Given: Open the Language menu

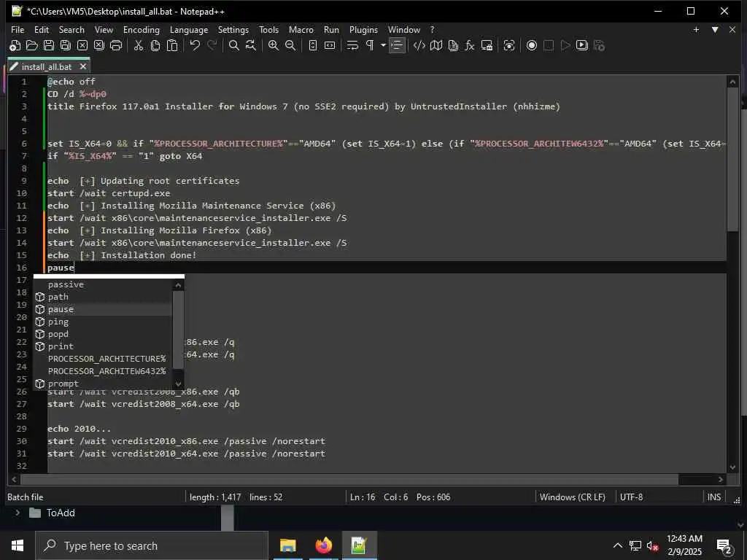Looking at the screenshot, I should click(x=189, y=29).
